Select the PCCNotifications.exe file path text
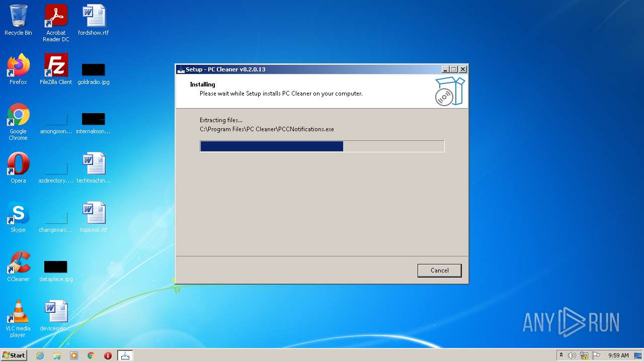This screenshot has width=644, height=362. (267, 129)
